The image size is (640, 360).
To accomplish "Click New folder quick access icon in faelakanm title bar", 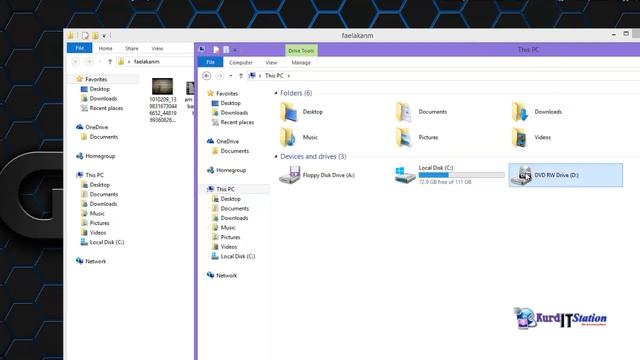I will [95, 36].
